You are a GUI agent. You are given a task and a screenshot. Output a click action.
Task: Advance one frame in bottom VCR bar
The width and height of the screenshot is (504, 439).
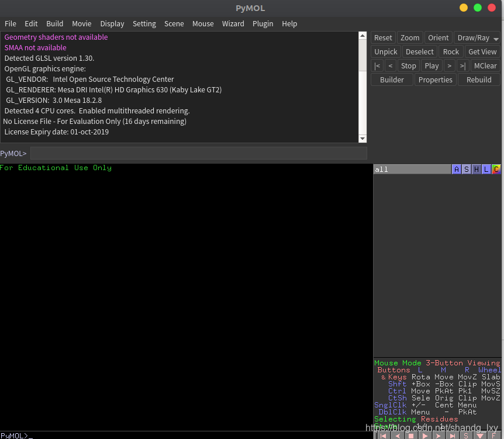pos(438,436)
